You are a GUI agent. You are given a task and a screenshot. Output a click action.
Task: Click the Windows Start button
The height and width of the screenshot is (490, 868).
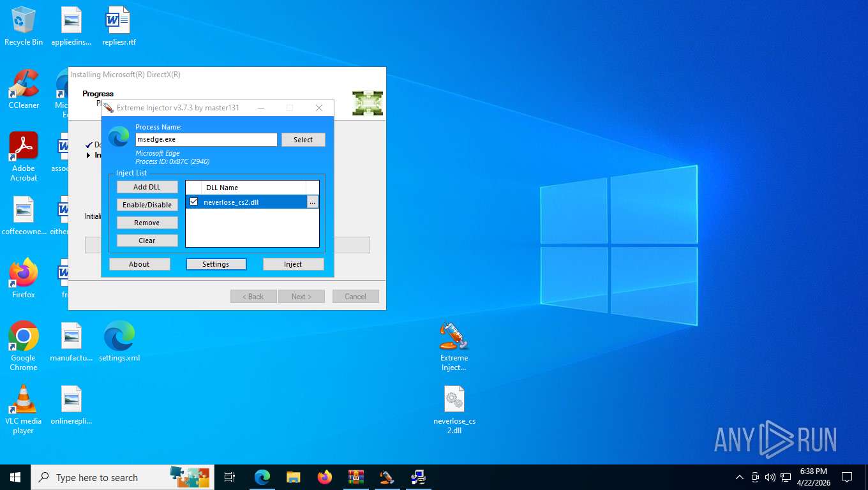coord(15,477)
